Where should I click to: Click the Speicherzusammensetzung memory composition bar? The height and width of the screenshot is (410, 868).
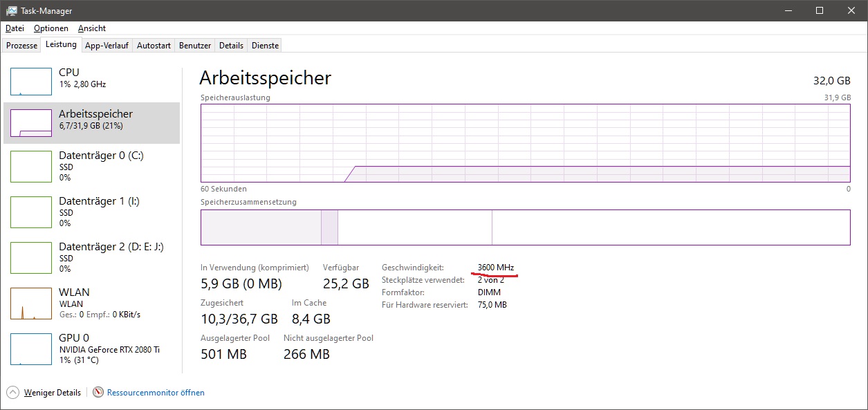click(525, 227)
